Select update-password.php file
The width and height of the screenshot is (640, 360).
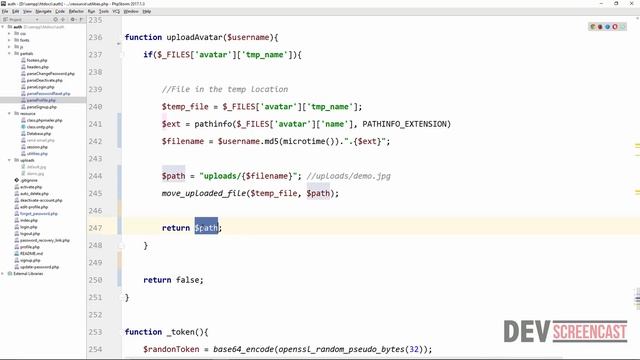[37, 267]
